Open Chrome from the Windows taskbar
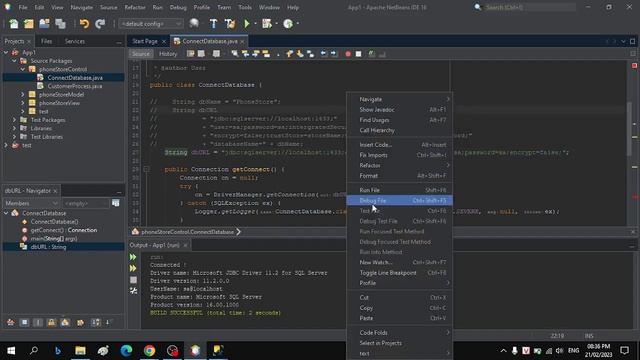 point(149,351)
